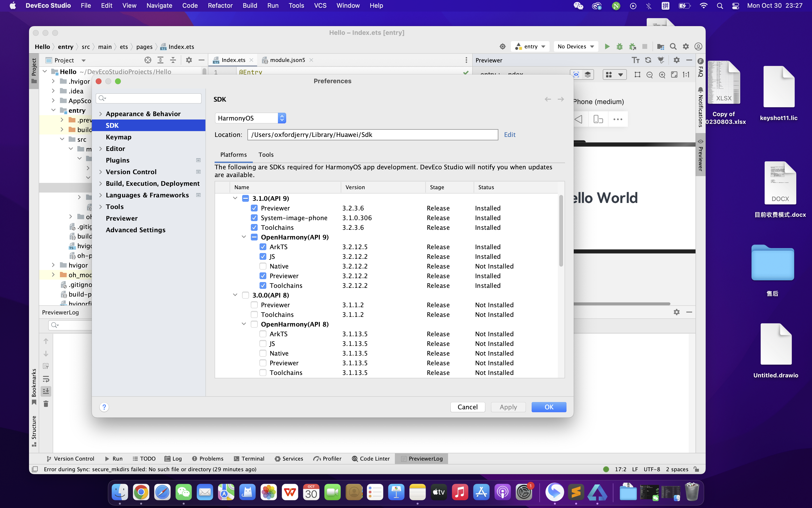812x508 pixels.
Task: Open the Terminal tool window tab
Action: click(249, 459)
